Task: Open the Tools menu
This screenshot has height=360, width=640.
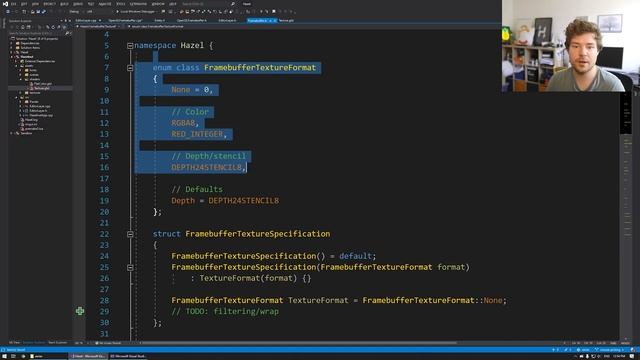Action: pyautogui.click(x=121, y=4)
